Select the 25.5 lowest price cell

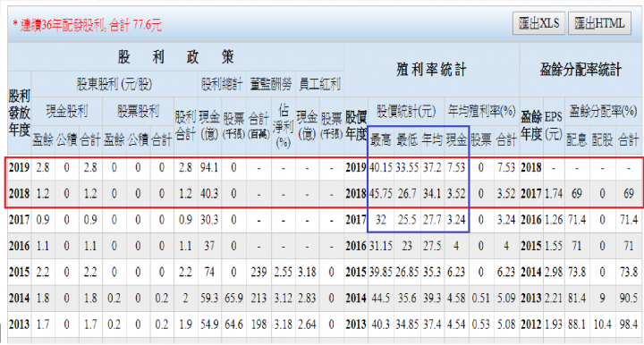(x=407, y=220)
